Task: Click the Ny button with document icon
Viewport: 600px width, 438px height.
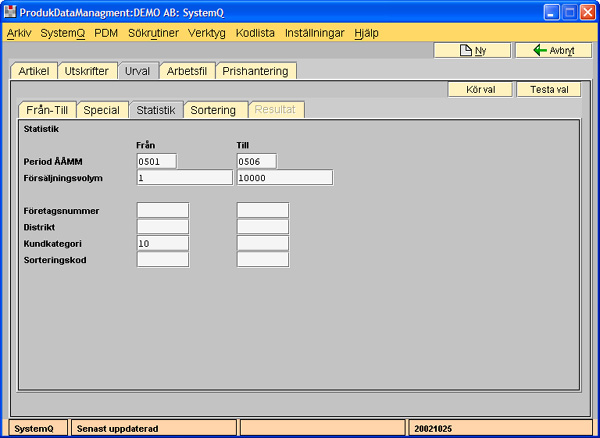Action: click(472, 50)
